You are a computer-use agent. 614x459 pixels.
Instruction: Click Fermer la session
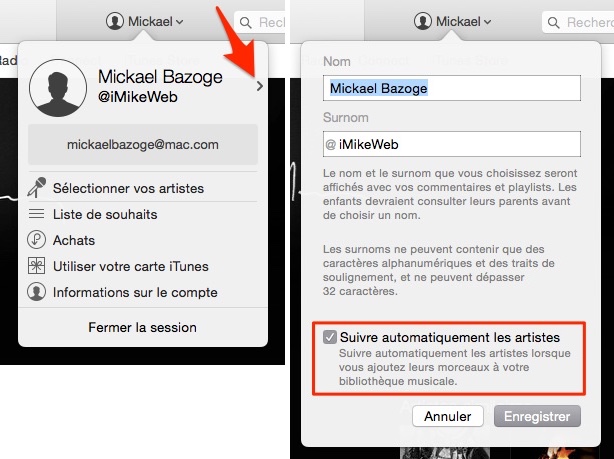click(x=143, y=327)
